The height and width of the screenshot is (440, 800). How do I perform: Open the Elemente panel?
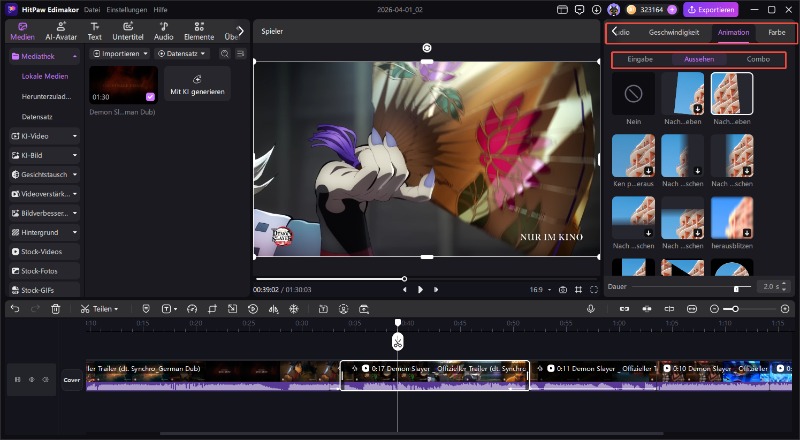click(199, 31)
